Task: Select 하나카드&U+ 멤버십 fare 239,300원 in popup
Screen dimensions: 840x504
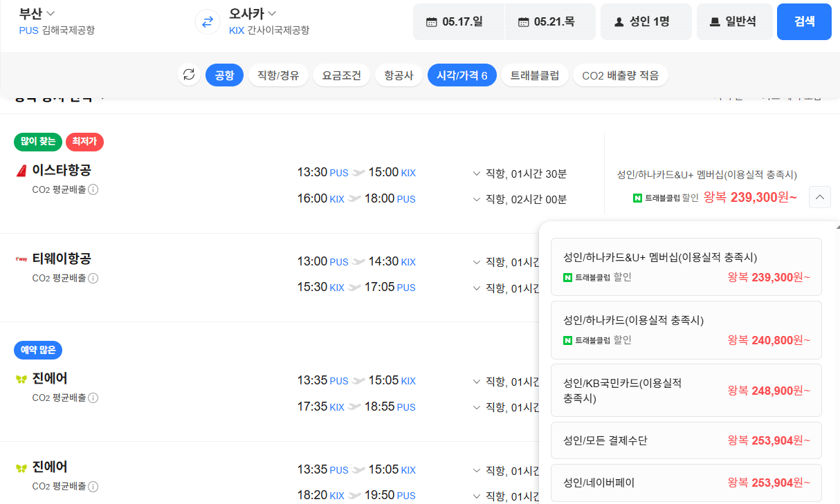Action: tap(686, 267)
